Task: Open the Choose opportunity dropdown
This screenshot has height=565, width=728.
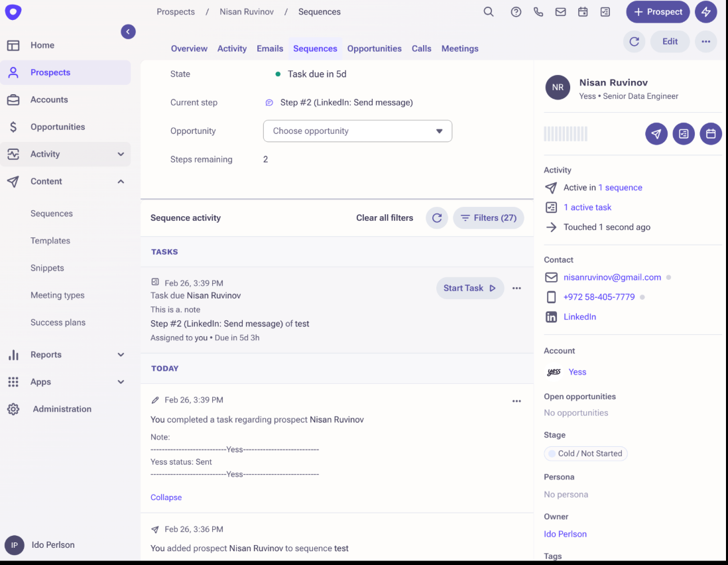Action: point(357,131)
